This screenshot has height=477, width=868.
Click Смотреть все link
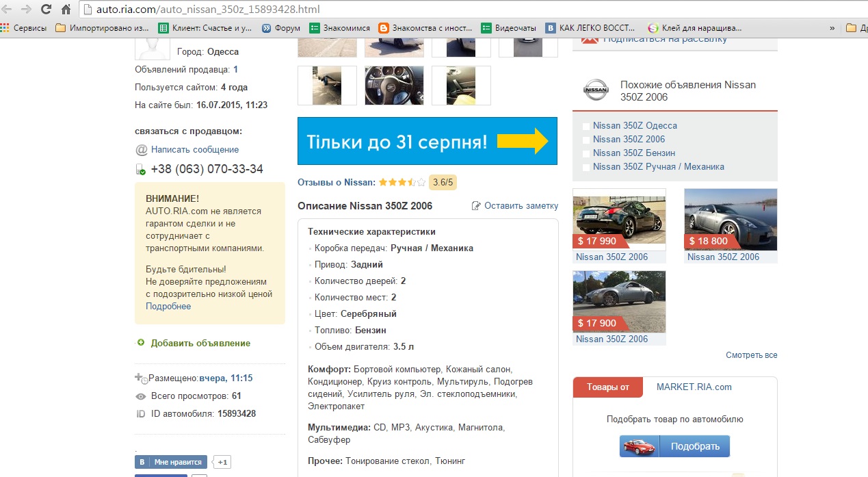tap(752, 355)
